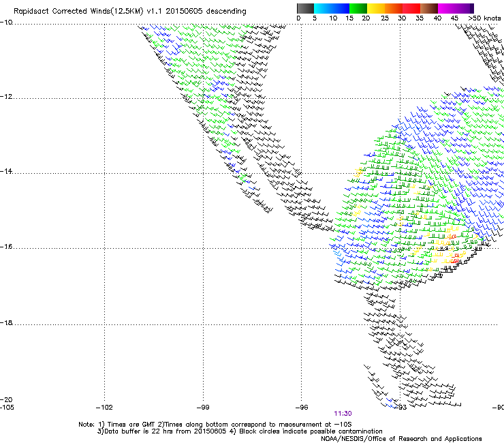Click the -93 longitude axis label
This screenshot has height=443, width=504.
pos(400,408)
